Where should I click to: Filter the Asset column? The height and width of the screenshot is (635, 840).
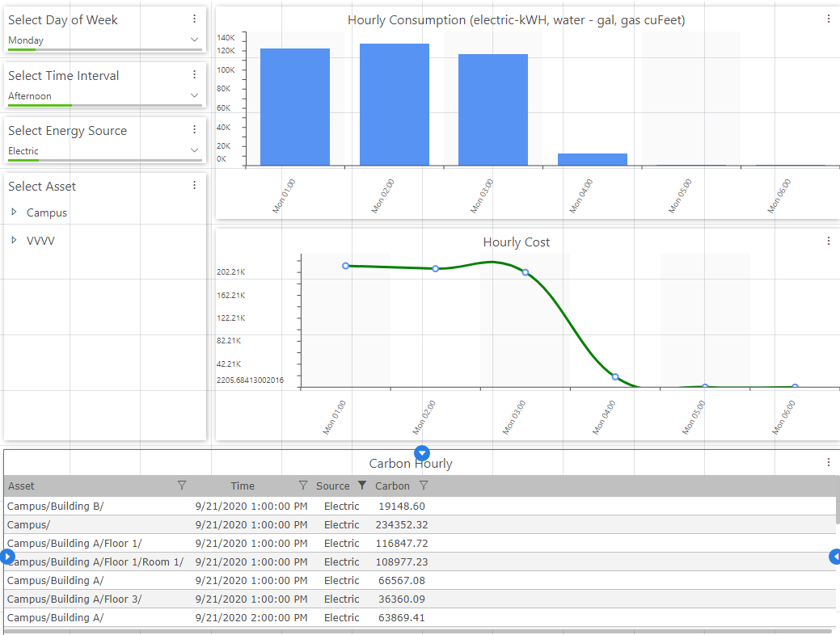click(x=182, y=485)
